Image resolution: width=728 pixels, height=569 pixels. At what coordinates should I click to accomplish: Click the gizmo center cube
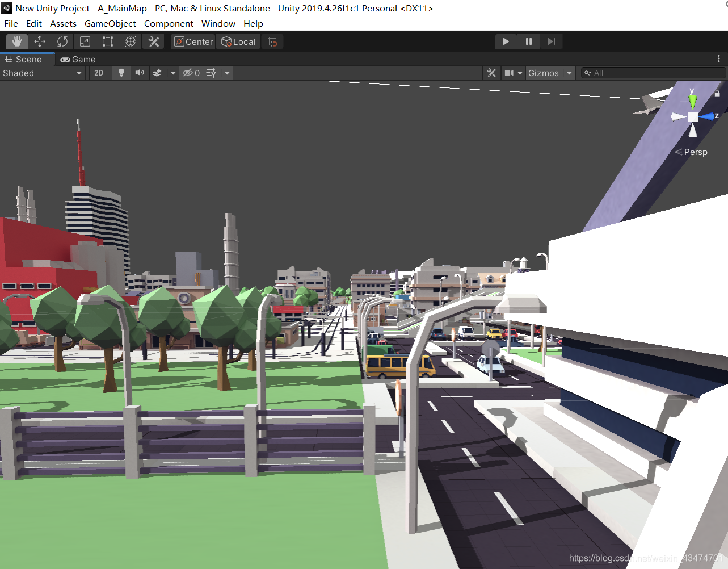(x=693, y=116)
